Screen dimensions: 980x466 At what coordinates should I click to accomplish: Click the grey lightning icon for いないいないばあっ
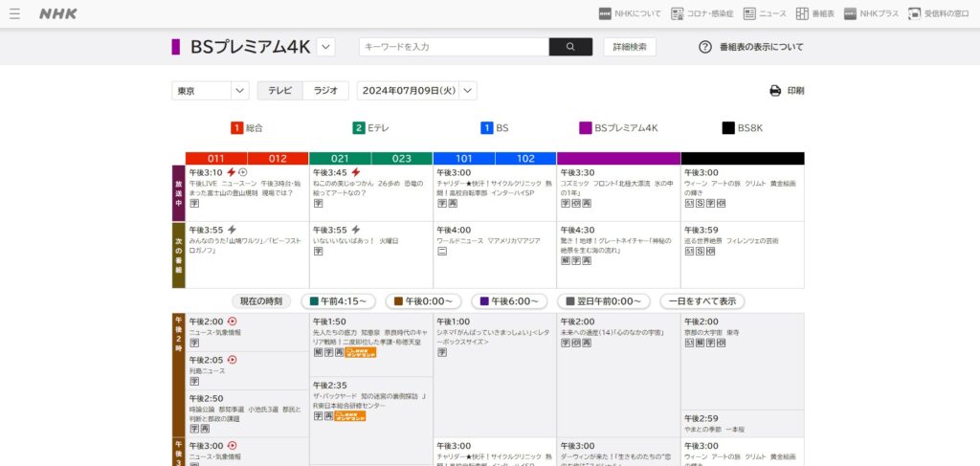[356, 230]
